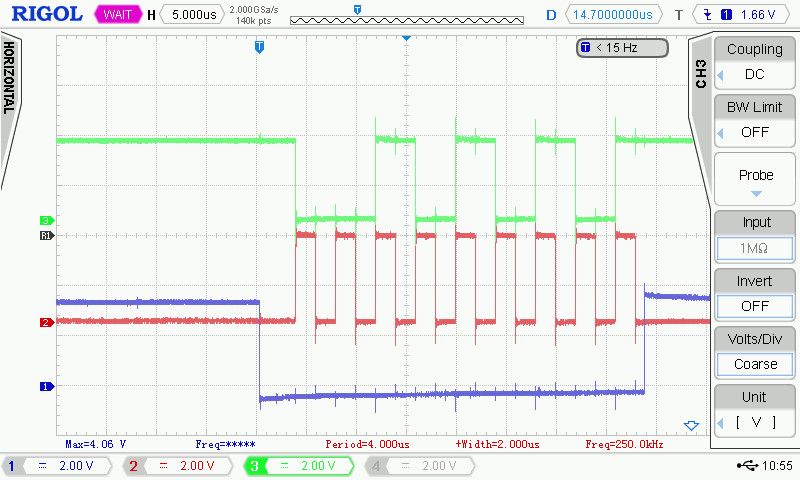Click the green channel 3 number badge
Image resolution: width=800 pixels, height=480 pixels.
pos(255,466)
